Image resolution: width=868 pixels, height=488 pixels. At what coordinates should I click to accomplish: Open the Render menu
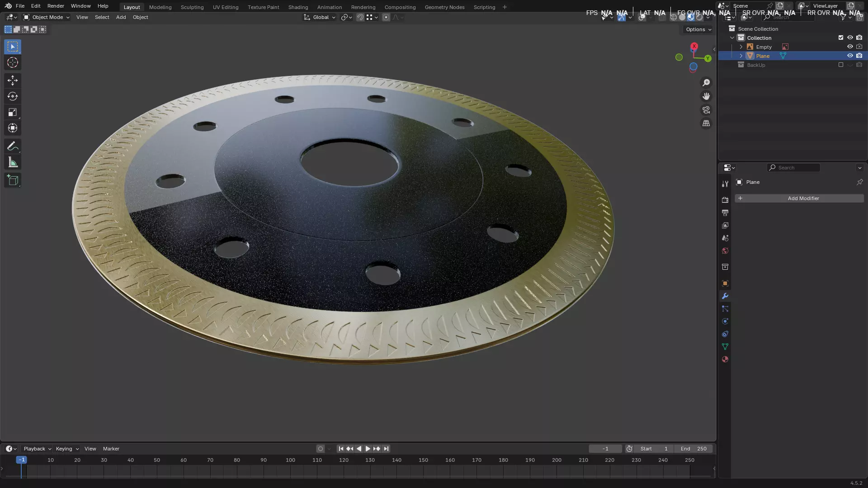(x=56, y=6)
